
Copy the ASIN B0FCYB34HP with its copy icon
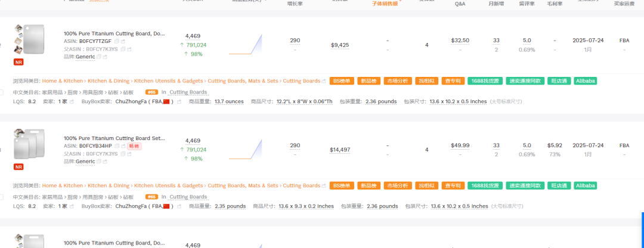(x=117, y=146)
